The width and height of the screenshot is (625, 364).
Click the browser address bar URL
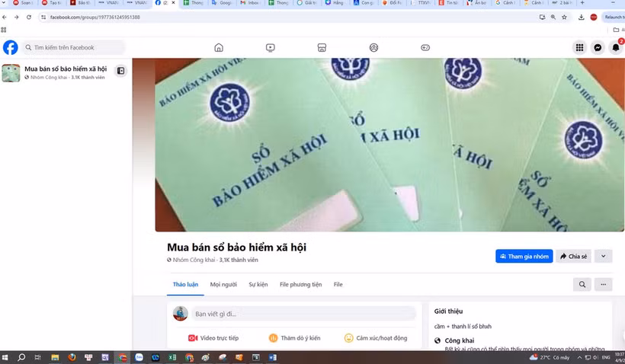[x=95, y=17]
